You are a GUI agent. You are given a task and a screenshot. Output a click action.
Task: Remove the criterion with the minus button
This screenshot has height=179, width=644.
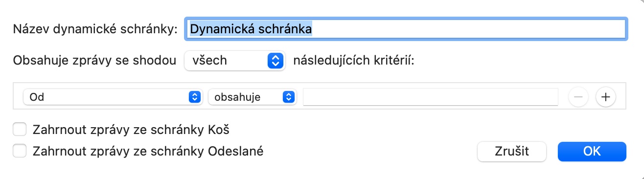[x=578, y=97]
